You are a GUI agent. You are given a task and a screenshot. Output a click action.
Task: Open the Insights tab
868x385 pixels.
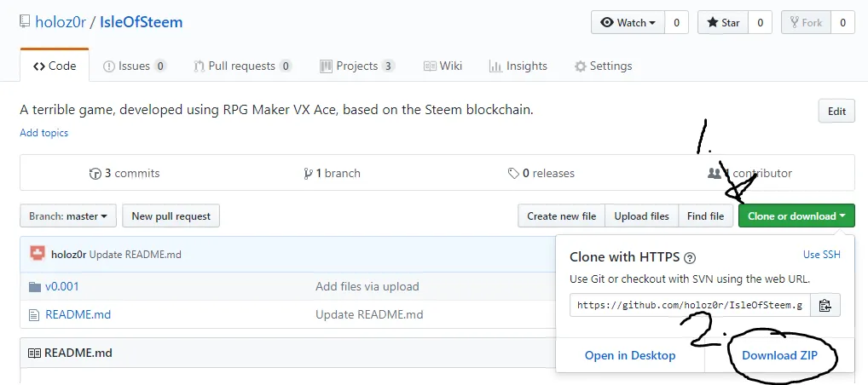tap(518, 66)
